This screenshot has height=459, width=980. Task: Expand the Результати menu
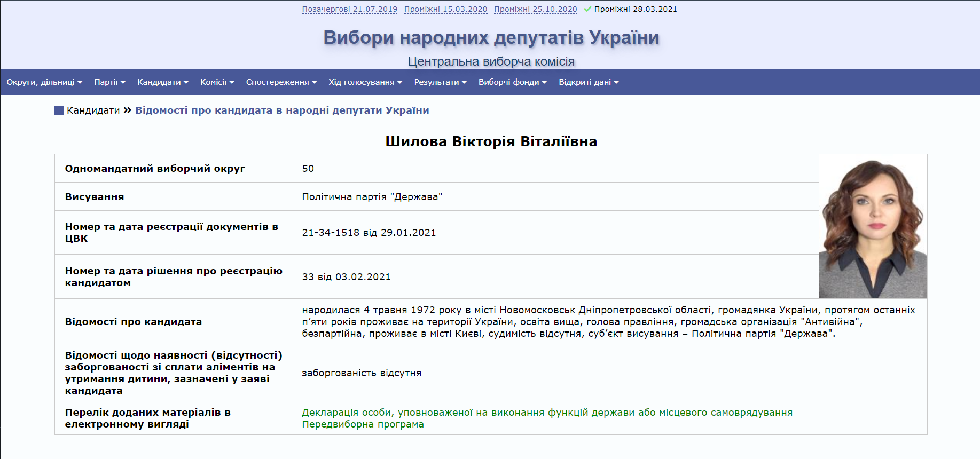(x=441, y=82)
